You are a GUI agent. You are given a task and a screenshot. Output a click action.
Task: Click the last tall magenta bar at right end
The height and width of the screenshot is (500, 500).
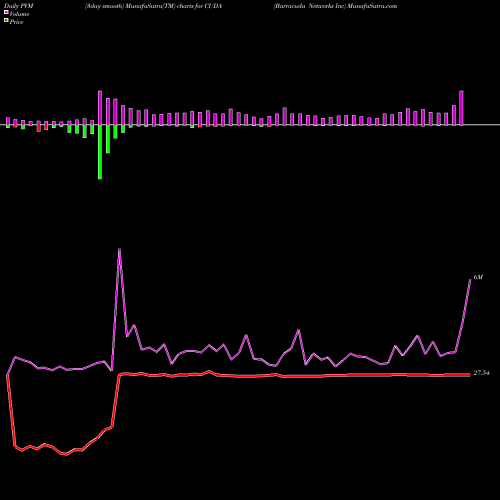(x=461, y=108)
